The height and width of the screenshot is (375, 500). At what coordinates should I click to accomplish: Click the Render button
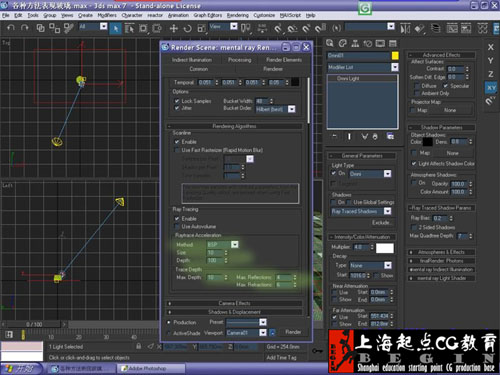[293, 332]
